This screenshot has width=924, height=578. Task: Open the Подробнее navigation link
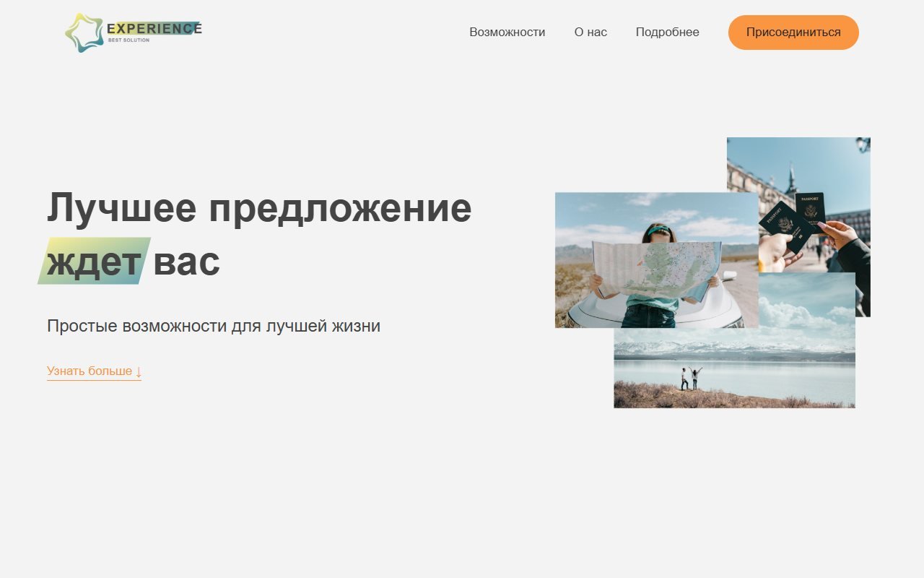667,33
